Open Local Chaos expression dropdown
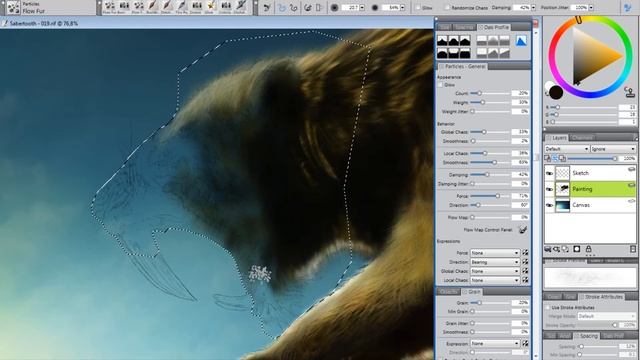 [495, 280]
